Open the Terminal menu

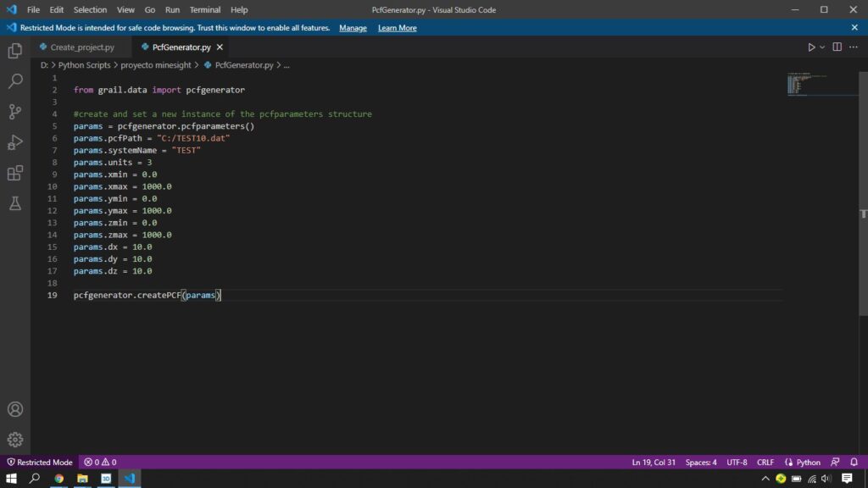click(x=204, y=10)
